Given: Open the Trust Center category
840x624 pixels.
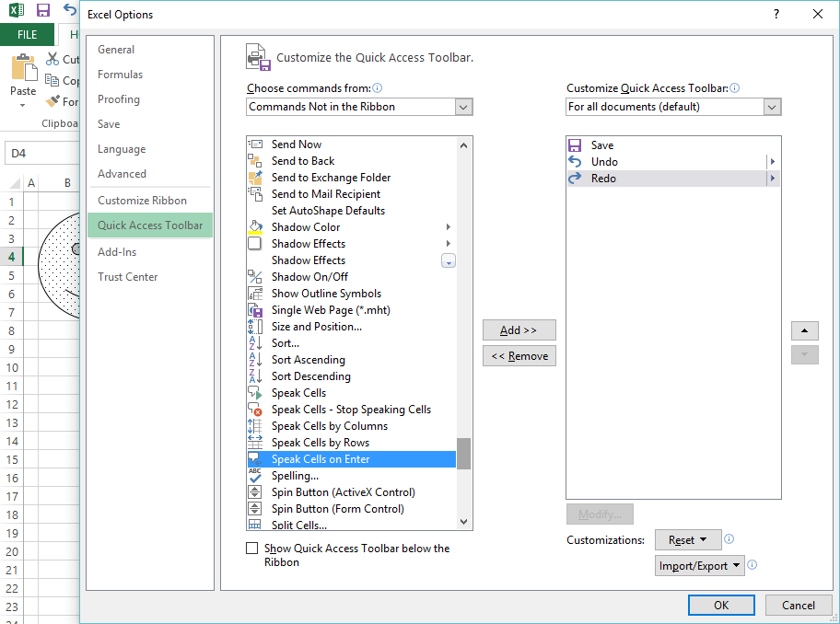Looking at the screenshot, I should (x=128, y=277).
